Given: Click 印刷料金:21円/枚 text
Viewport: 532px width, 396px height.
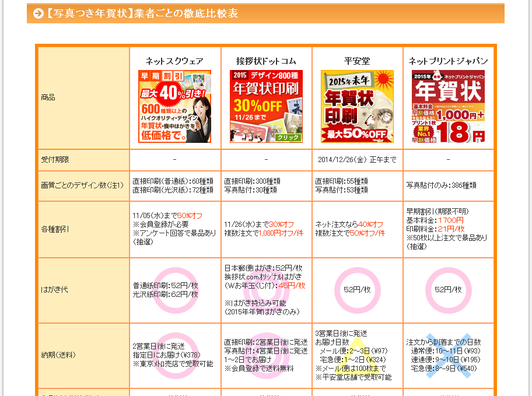Looking at the screenshot, I should [x=435, y=229].
